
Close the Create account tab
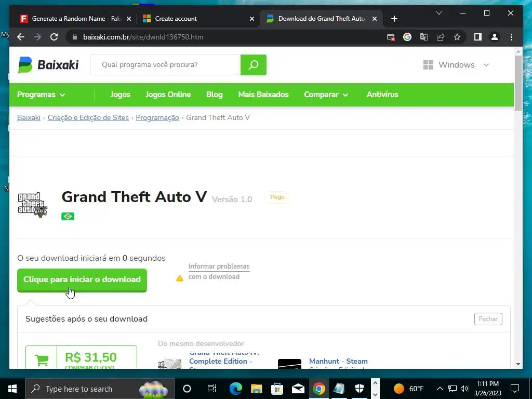click(252, 19)
